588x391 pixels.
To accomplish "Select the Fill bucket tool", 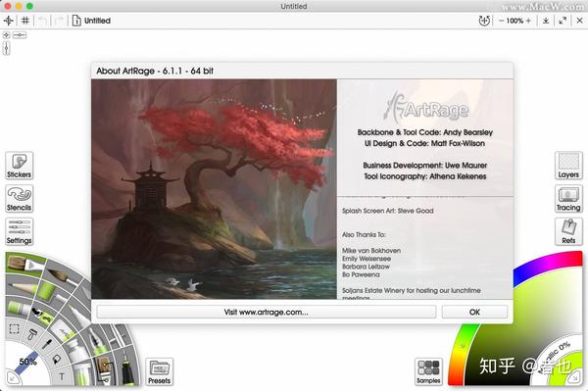I will pyautogui.click(x=56, y=359).
